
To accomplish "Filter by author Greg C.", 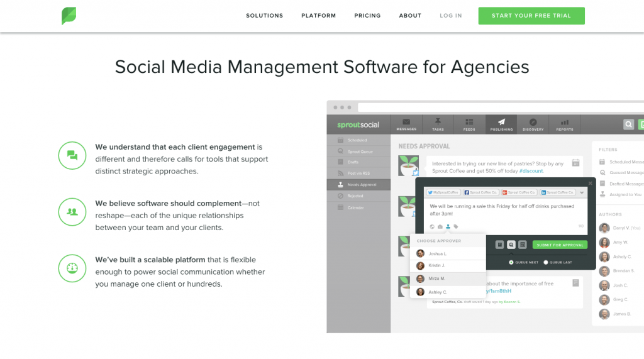I will coord(614,299).
